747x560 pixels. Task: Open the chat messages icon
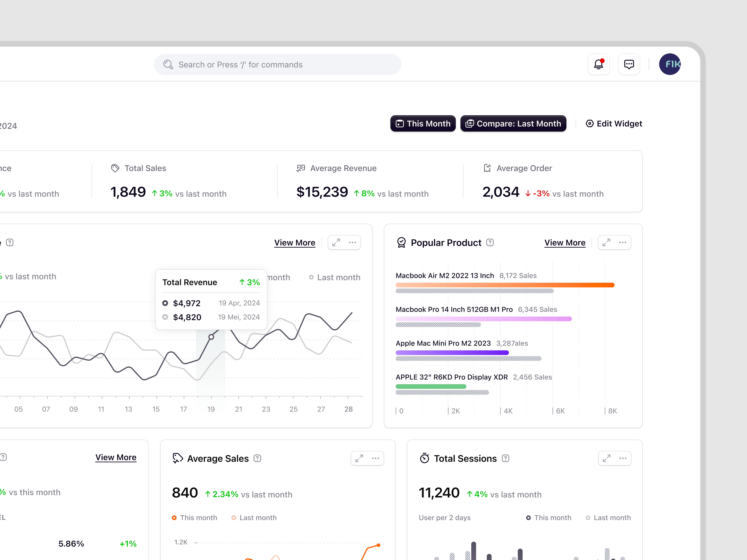point(629,64)
